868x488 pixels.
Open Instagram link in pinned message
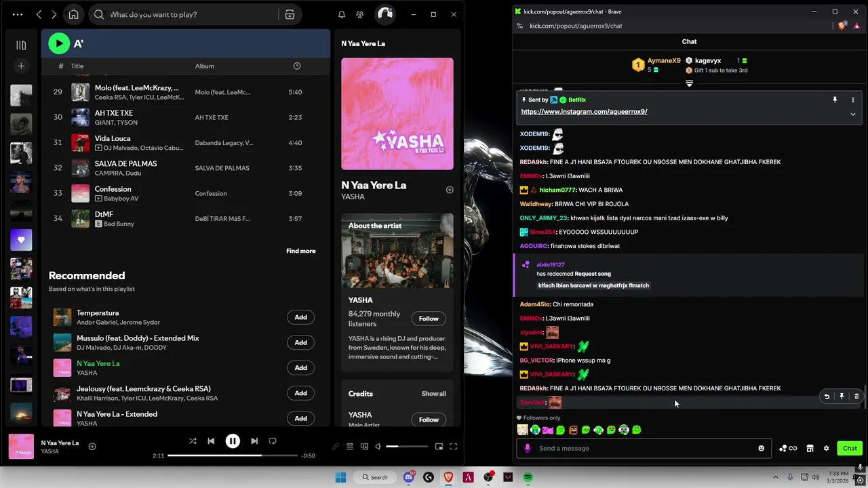[x=584, y=112]
